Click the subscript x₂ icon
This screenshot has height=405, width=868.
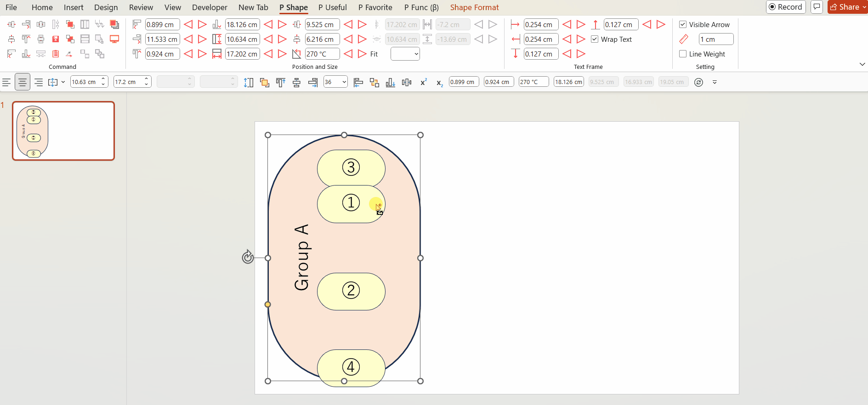point(439,83)
